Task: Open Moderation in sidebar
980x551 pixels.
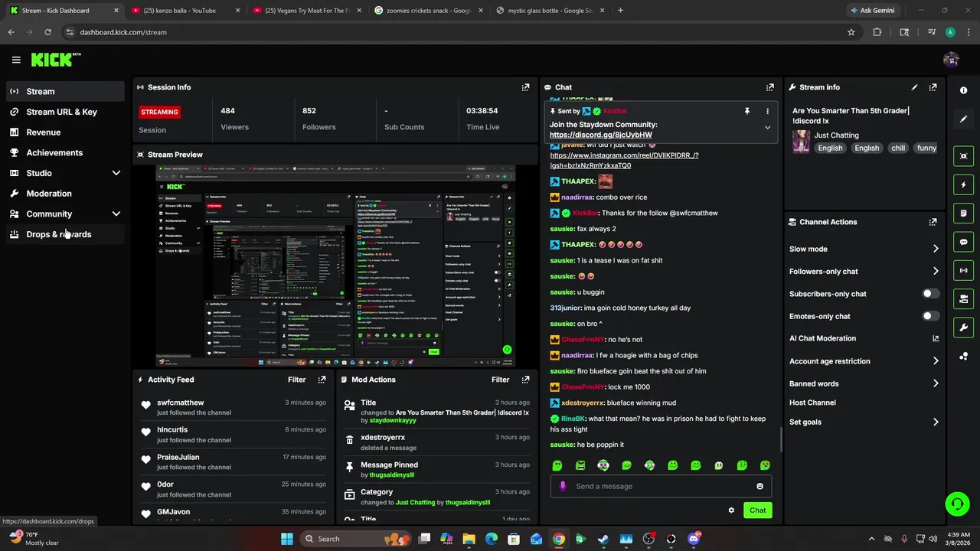Action: pyautogui.click(x=65, y=194)
